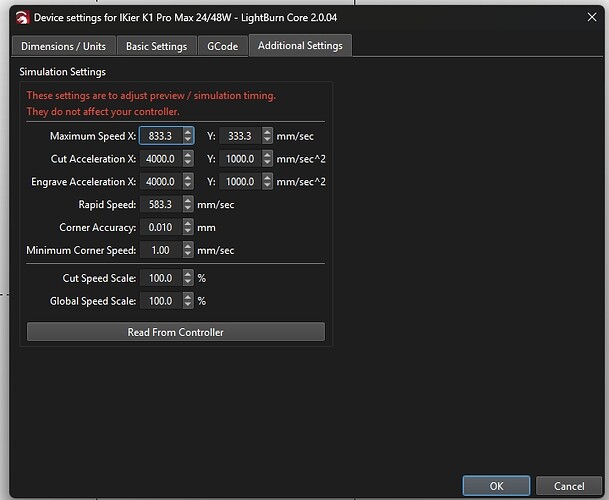Viewport: 609px width, 500px height.
Task: Click the Minimum Corner Speed field
Action: coord(161,250)
